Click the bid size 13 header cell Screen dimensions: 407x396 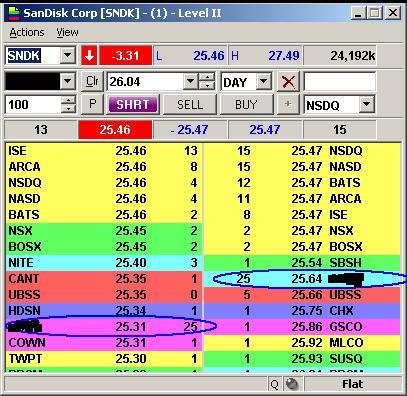click(x=41, y=130)
